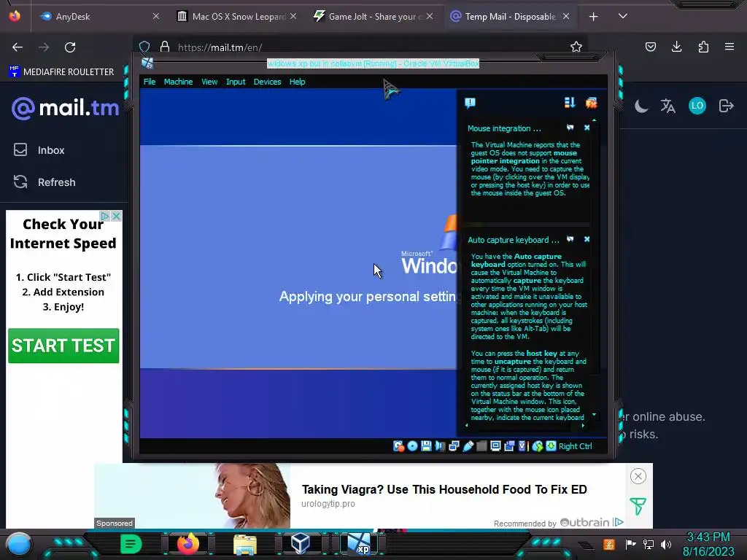
Task: Switch to the Game Jolt tab
Action: pos(373,17)
